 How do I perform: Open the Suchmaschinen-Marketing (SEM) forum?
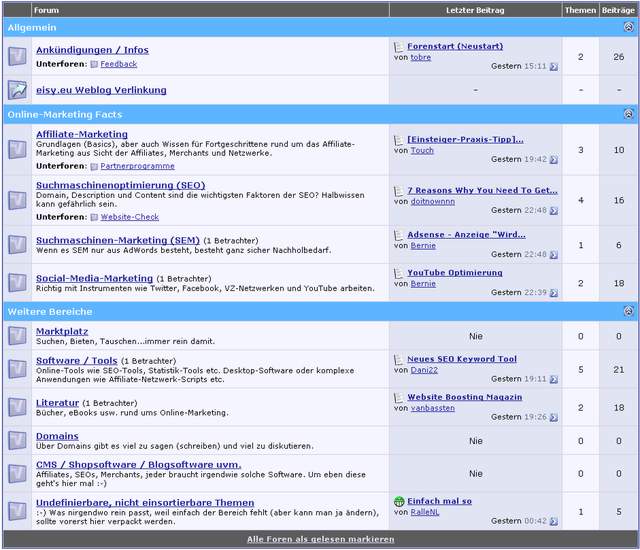click(118, 240)
